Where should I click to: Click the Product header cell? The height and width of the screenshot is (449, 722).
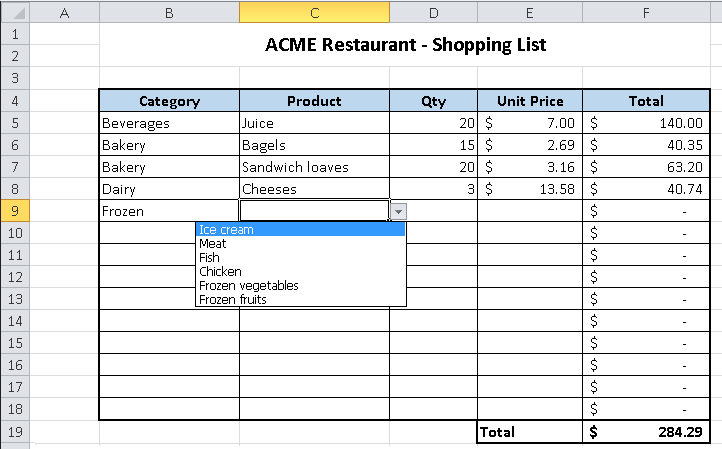pos(314,101)
